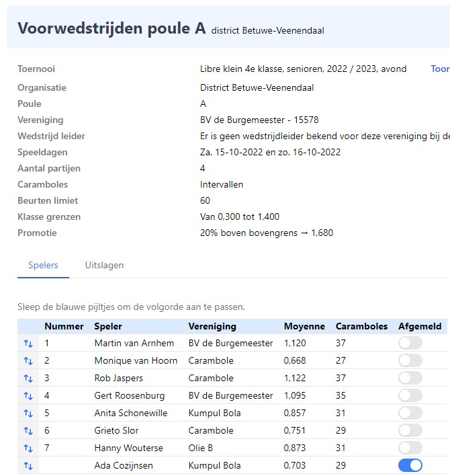
Task: Toggle Afgemeld for Hanny Wouterse
Action: pyautogui.click(x=410, y=448)
